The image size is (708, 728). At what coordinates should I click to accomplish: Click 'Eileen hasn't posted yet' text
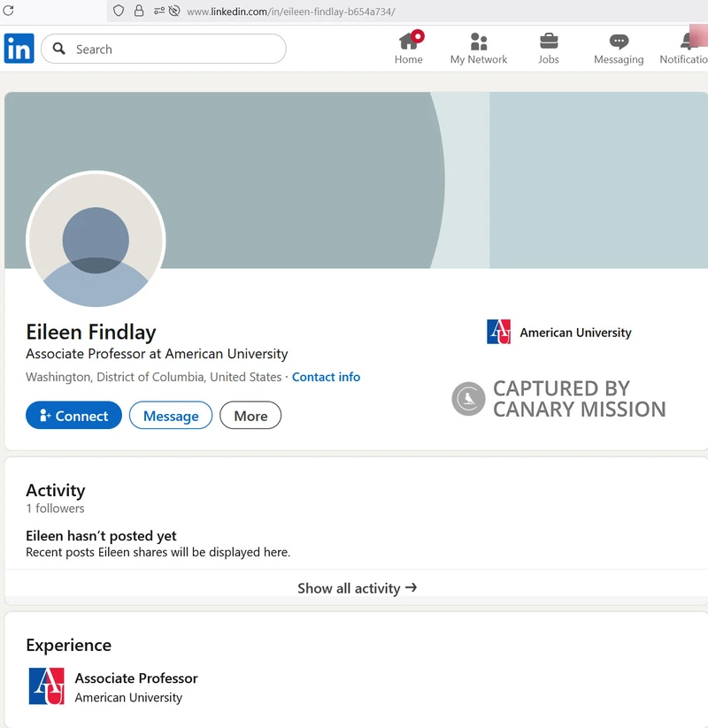pos(101,536)
